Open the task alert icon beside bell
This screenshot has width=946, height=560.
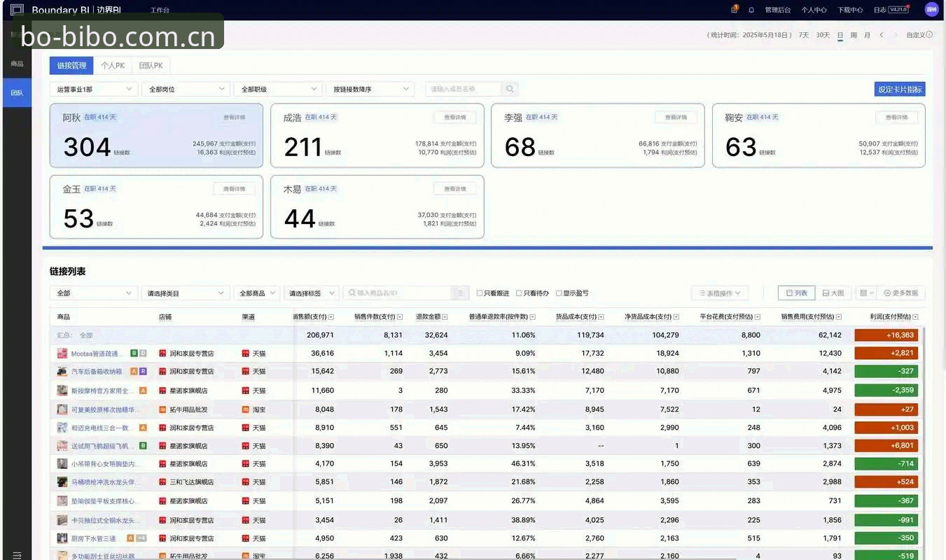pyautogui.click(x=735, y=9)
